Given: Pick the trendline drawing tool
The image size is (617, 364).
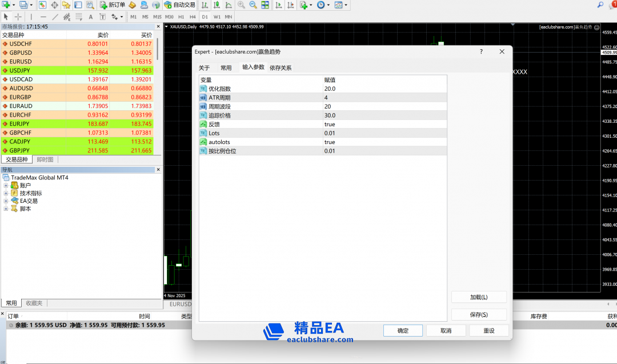Looking at the screenshot, I should [55, 17].
